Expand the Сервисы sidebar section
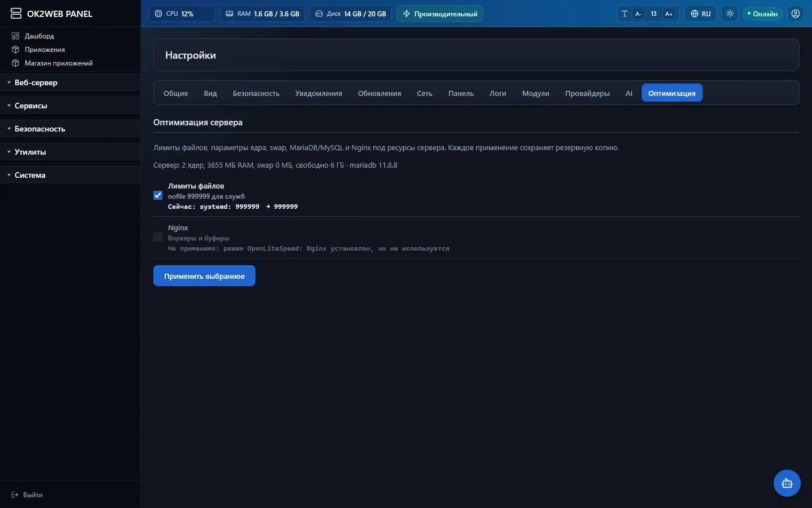The image size is (812, 508). click(x=70, y=106)
